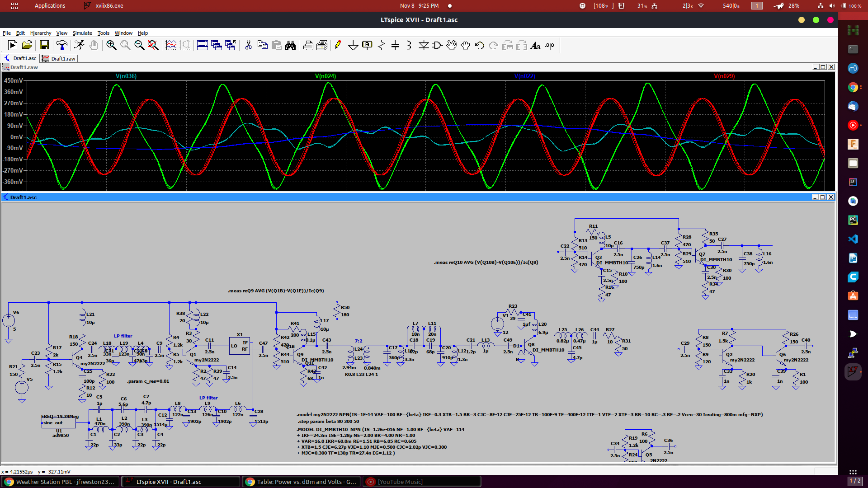Cascade windows using the toolbar icon
Screen dimensions: 868x488
(217, 45)
